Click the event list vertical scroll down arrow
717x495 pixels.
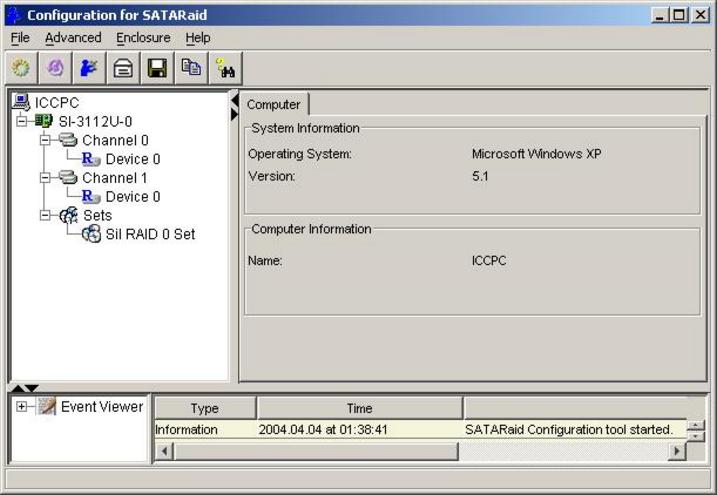point(696,436)
